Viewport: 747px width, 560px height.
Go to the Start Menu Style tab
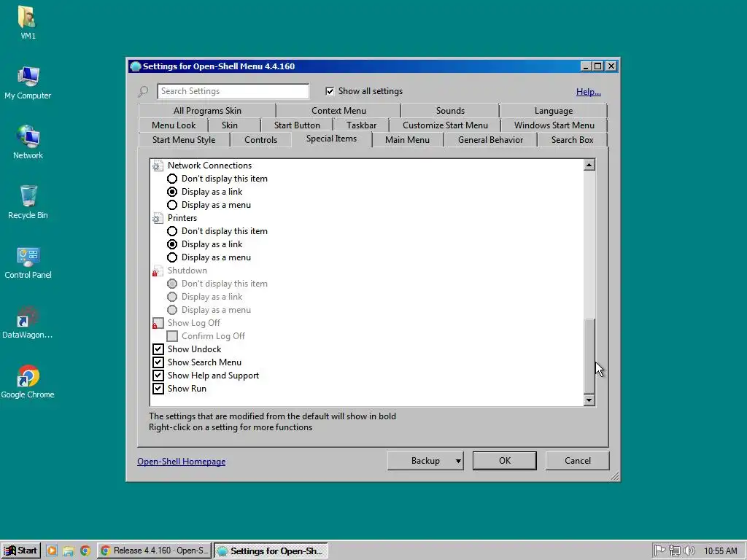[184, 140]
